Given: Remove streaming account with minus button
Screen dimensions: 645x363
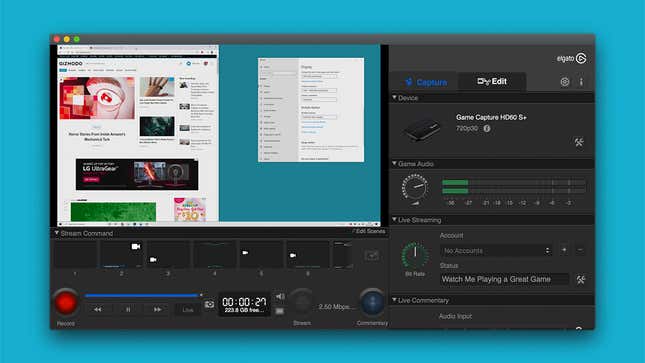Looking at the screenshot, I should tap(580, 250).
